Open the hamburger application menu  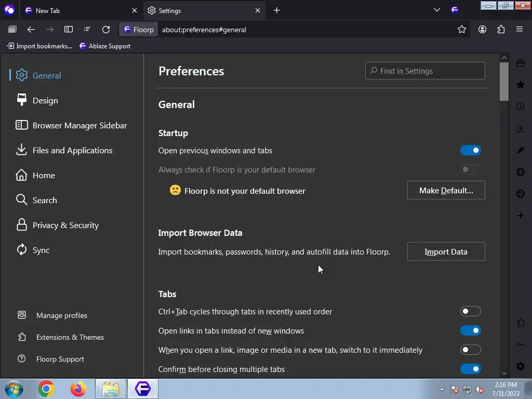click(520, 29)
